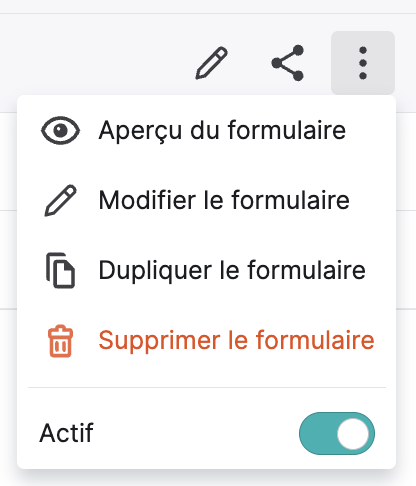The image size is (416, 486).
Task: Click the red trash icon in the menu
Action: pos(60,341)
